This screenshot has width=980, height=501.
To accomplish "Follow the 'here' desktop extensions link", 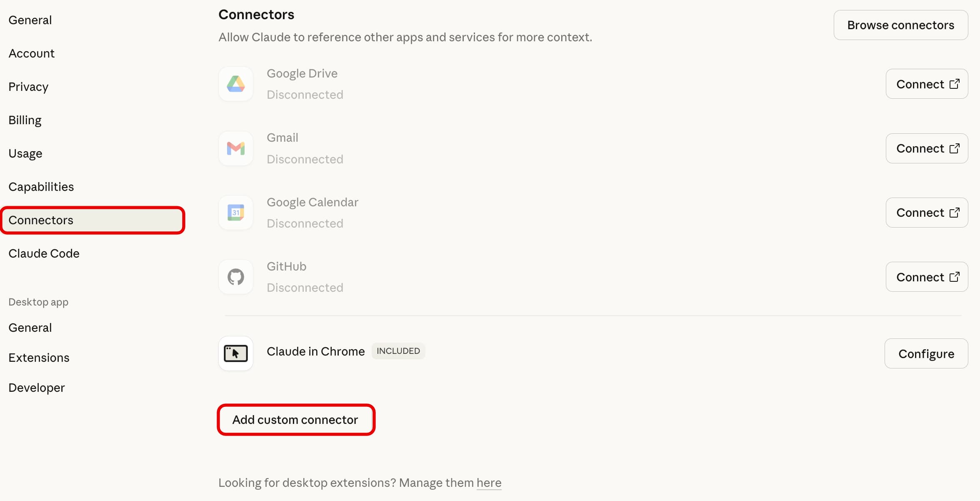I will 489,483.
